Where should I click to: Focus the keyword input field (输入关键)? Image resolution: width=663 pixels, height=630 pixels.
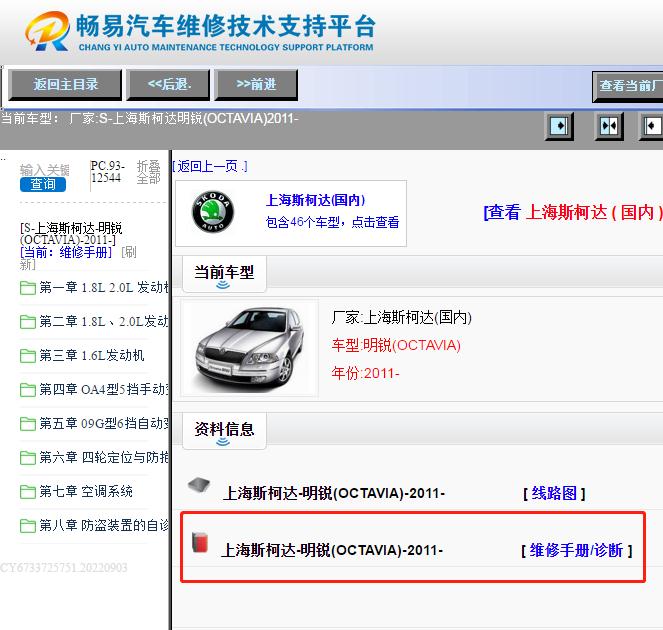click(x=44, y=170)
